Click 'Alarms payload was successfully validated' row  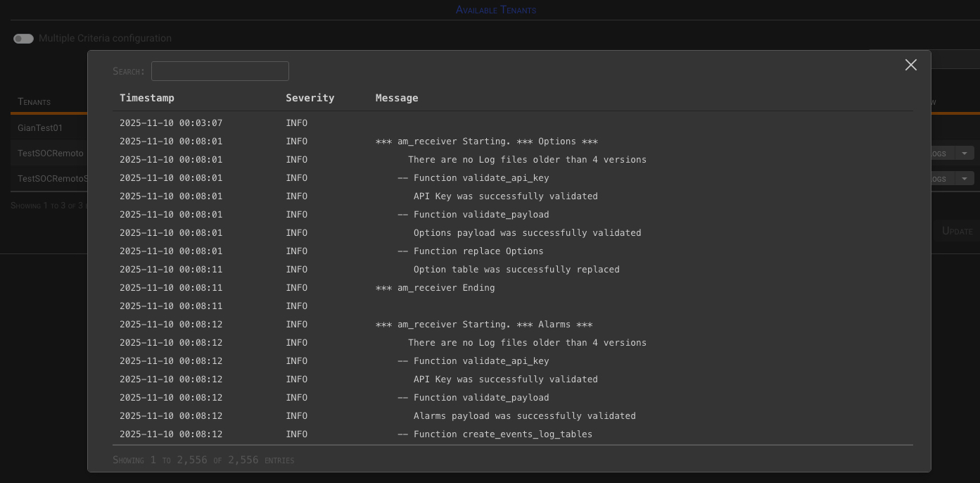click(x=524, y=416)
